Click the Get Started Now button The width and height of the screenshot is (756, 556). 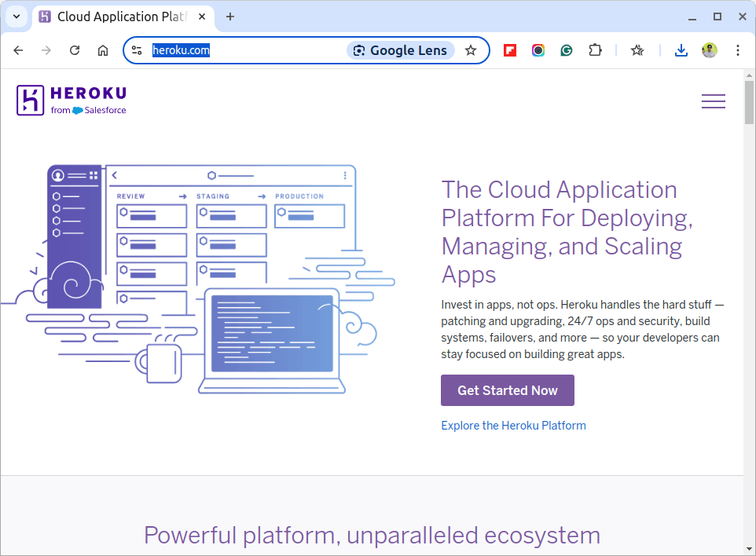(x=507, y=390)
